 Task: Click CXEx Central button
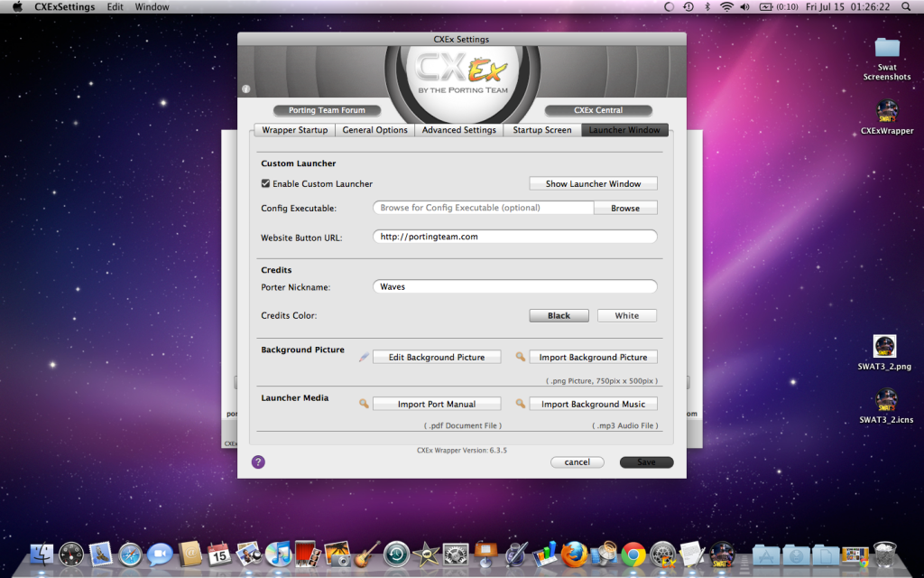tap(598, 110)
